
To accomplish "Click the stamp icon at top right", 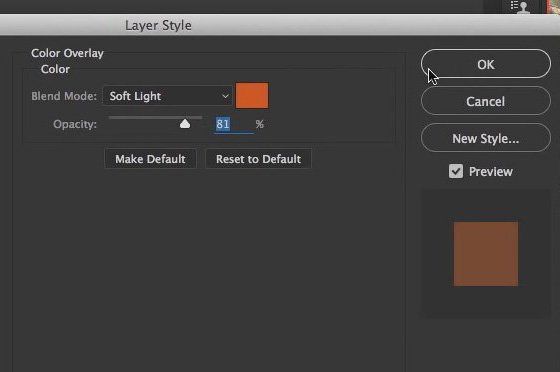I will coord(520,6).
